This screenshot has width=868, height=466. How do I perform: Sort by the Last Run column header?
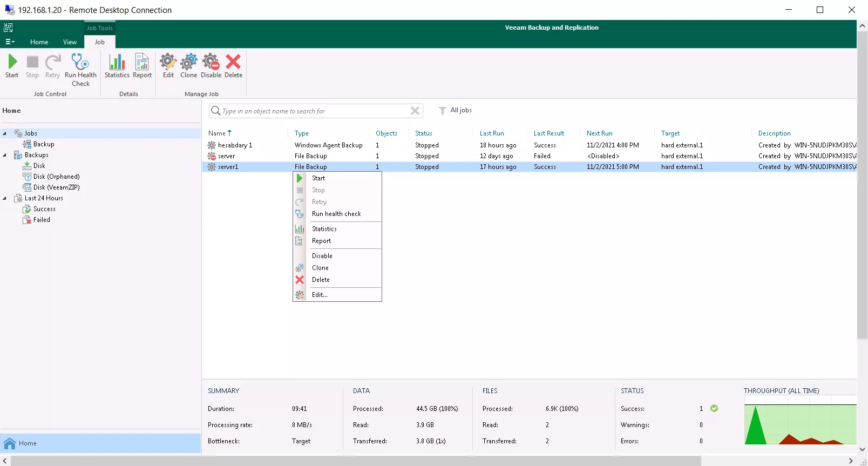[492, 133]
